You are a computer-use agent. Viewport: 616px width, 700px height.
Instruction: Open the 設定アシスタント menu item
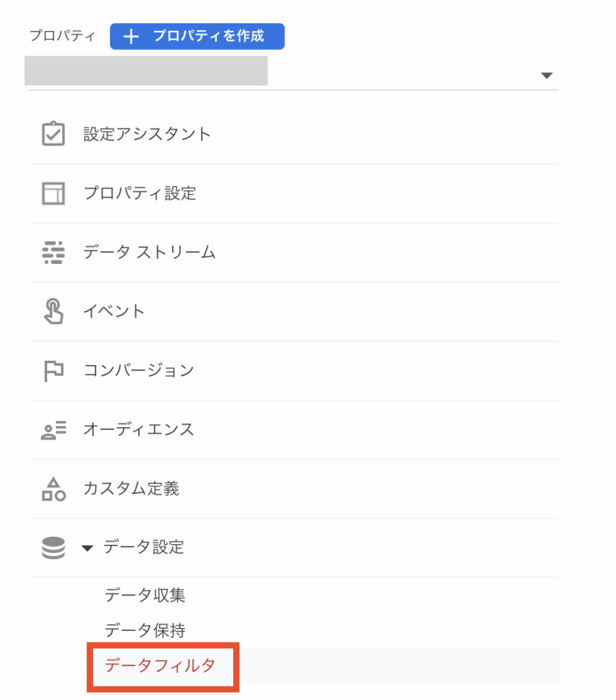coord(147,134)
